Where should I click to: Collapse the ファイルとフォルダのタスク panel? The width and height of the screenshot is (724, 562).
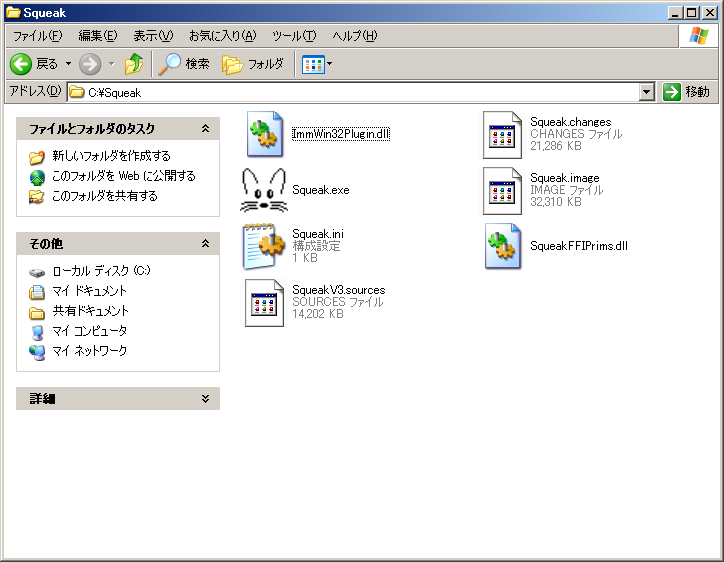point(205,129)
